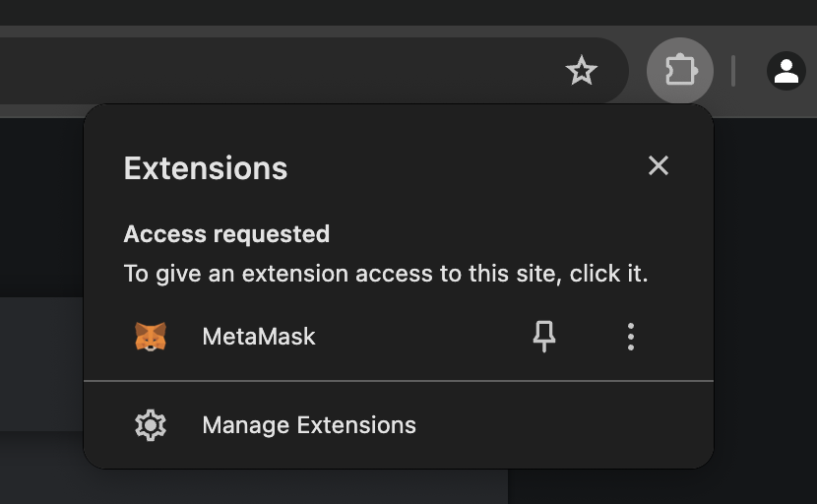The width and height of the screenshot is (817, 504).
Task: Pin MetaMask to the toolbar
Action: [x=544, y=337]
